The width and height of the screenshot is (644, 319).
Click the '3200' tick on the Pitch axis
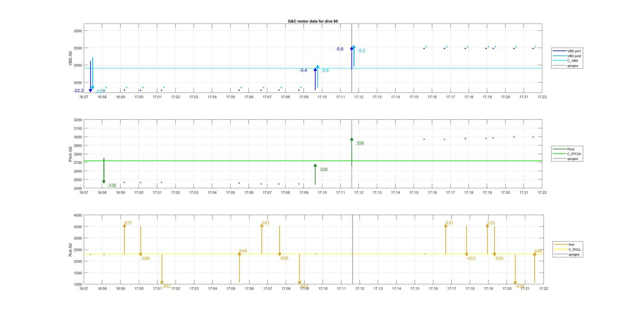click(78, 120)
